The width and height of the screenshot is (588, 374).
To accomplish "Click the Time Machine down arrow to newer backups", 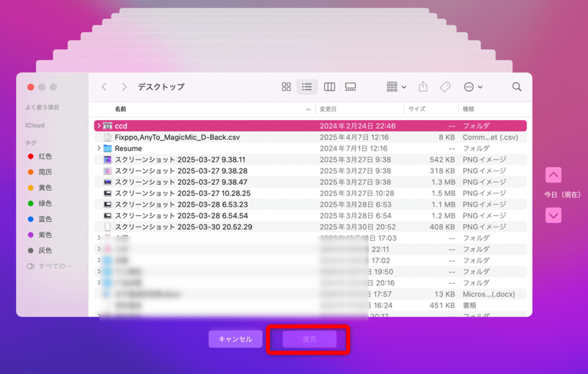I will 553,215.
